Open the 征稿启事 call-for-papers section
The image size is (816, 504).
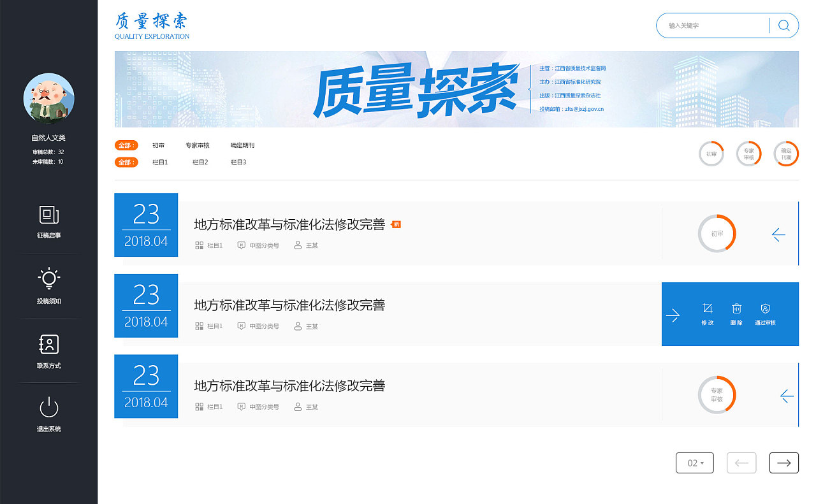point(49,221)
